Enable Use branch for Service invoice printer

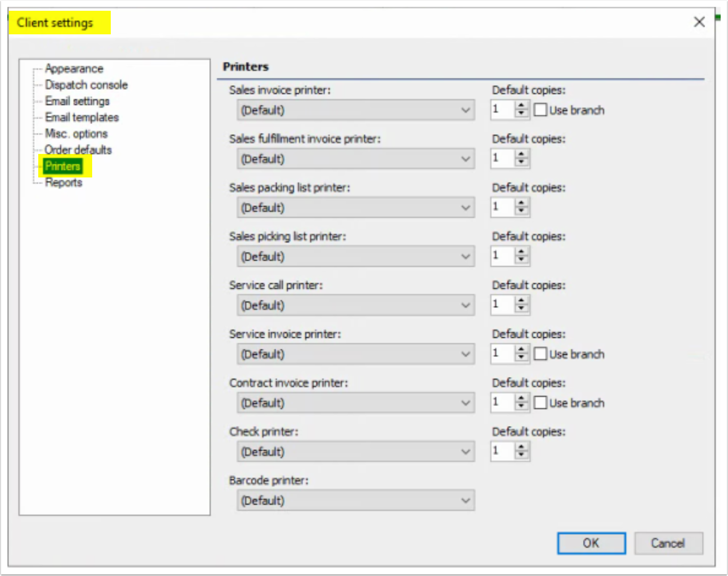click(541, 354)
